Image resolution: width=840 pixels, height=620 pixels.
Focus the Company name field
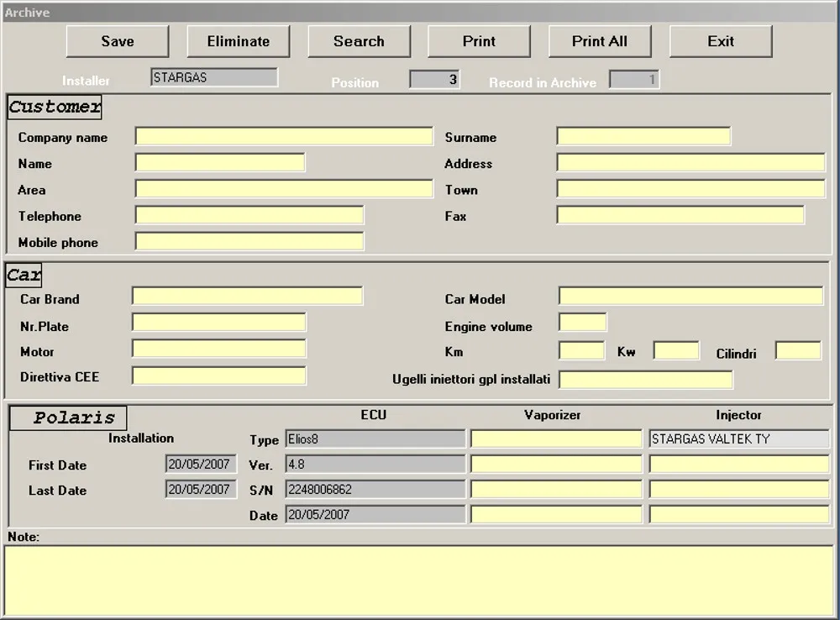pos(284,137)
